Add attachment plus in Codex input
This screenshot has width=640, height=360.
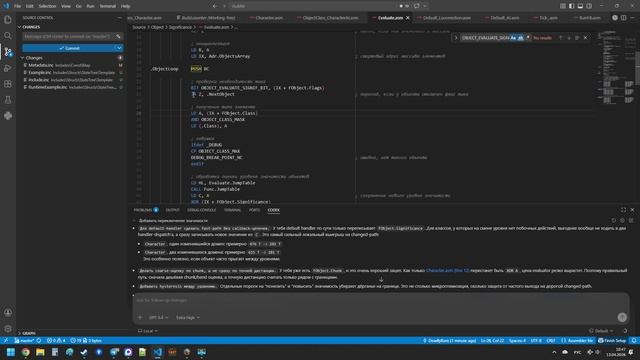pos(140,317)
